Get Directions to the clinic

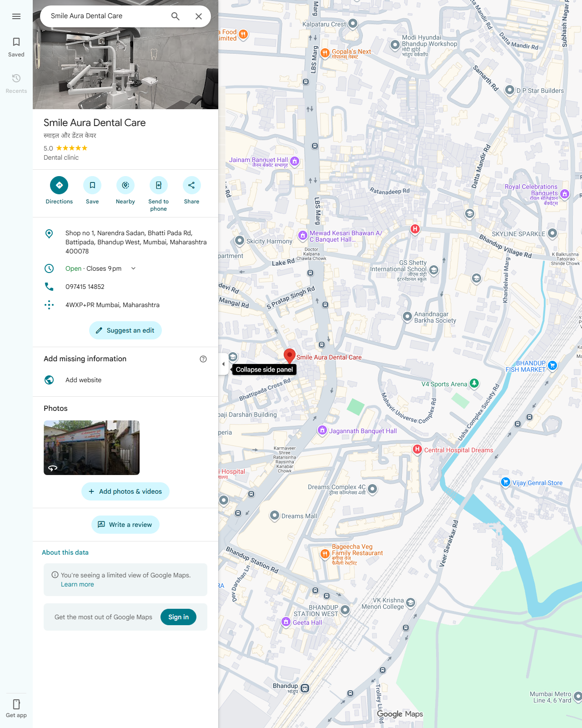tap(59, 190)
